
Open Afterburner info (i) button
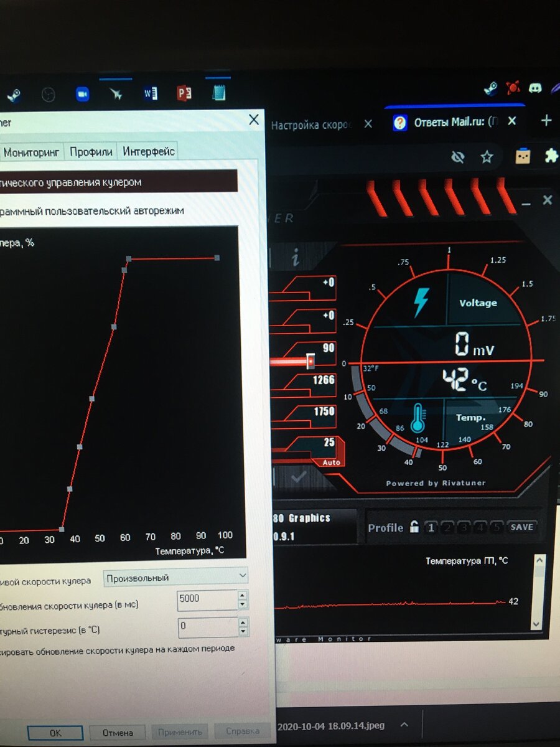pyautogui.click(x=296, y=257)
